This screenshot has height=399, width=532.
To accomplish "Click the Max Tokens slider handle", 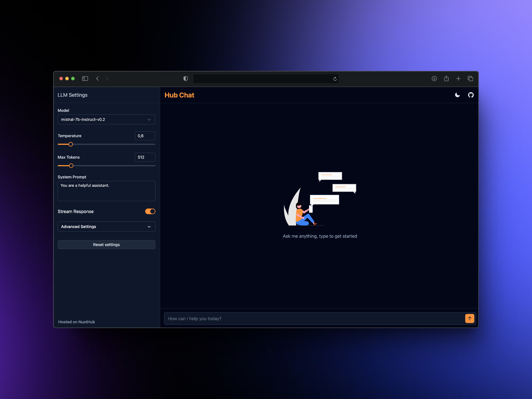I will point(71,166).
